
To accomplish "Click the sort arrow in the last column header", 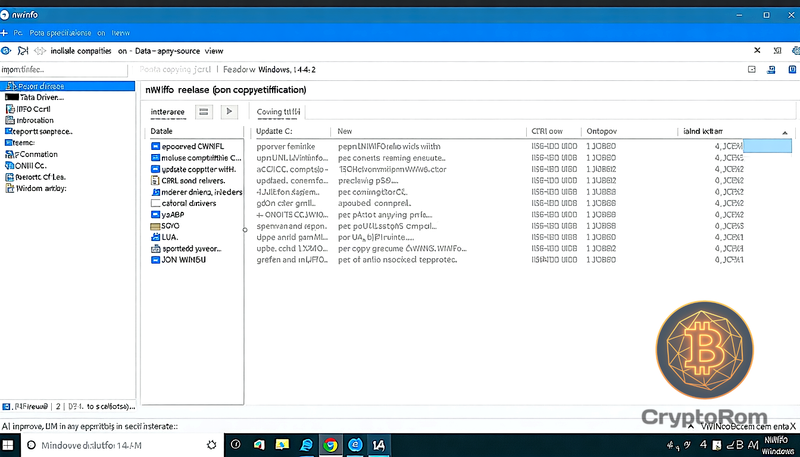I will (x=784, y=132).
